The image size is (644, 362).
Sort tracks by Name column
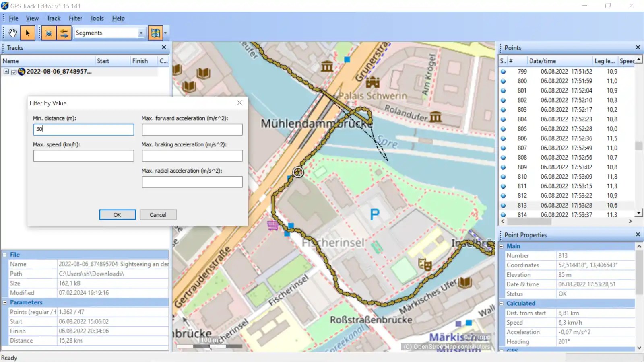pos(48,61)
